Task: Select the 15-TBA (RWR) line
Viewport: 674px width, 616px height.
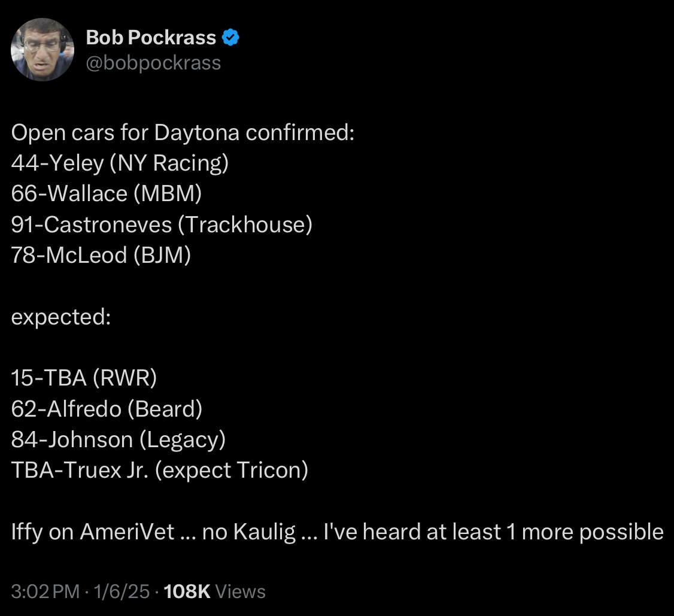Action: coord(84,378)
